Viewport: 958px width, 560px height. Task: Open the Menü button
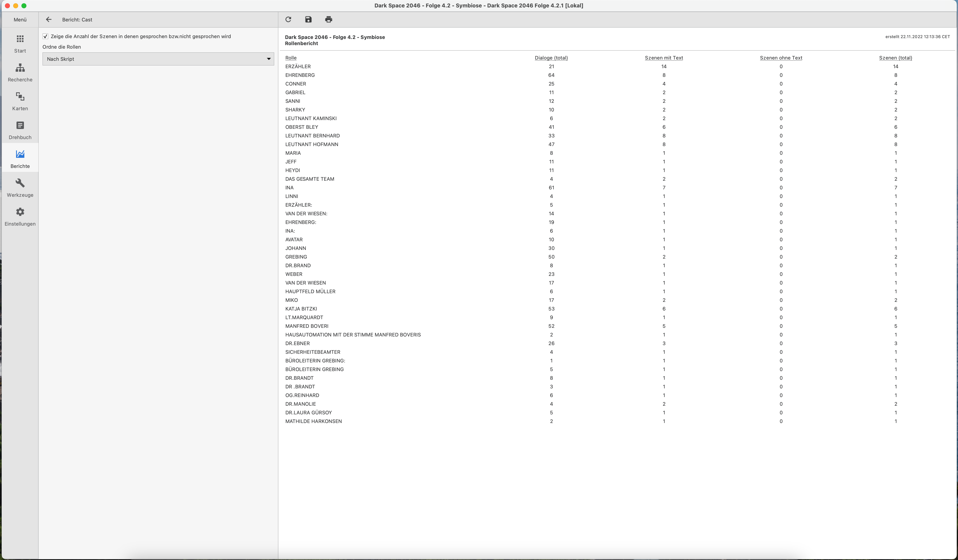[x=20, y=19]
